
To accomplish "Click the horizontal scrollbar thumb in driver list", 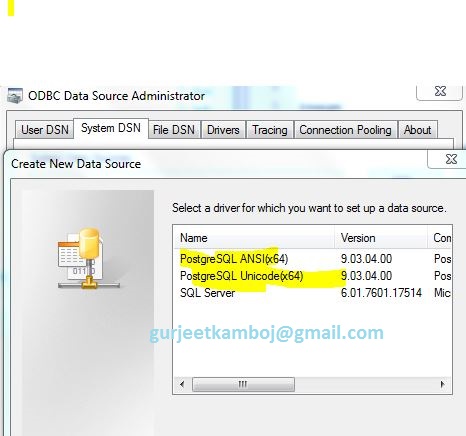I will point(243,384).
